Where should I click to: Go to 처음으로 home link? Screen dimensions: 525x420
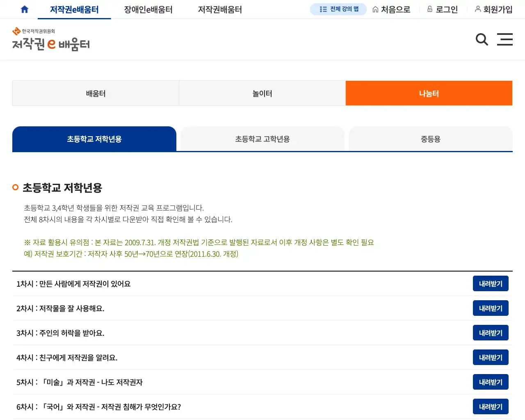pyautogui.click(x=391, y=9)
